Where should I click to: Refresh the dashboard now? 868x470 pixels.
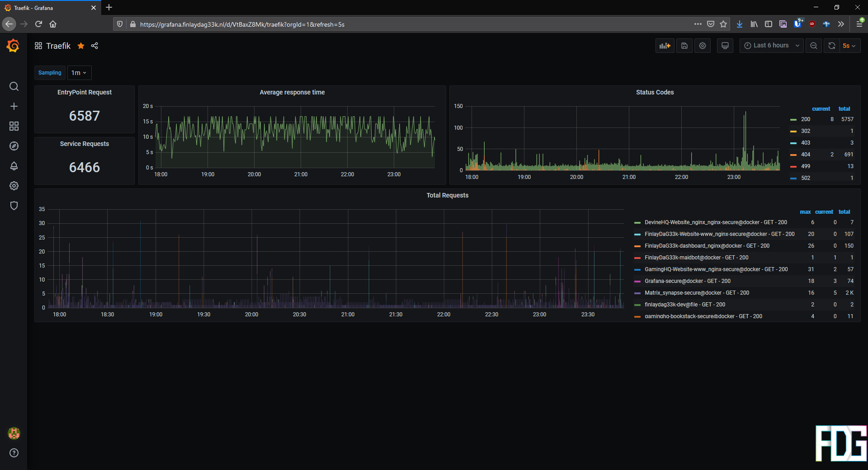tap(832, 46)
